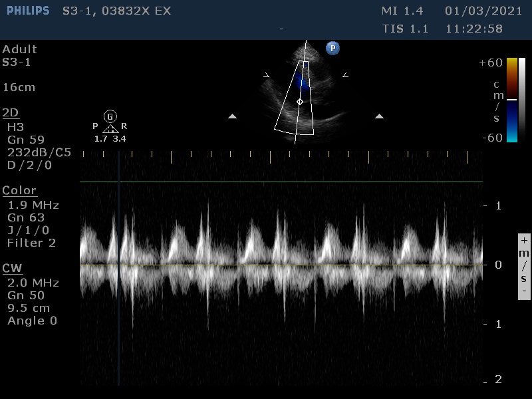Viewport: 532px width, 399px height.
Task: Click the Angle 0 setting
Action: [32, 321]
